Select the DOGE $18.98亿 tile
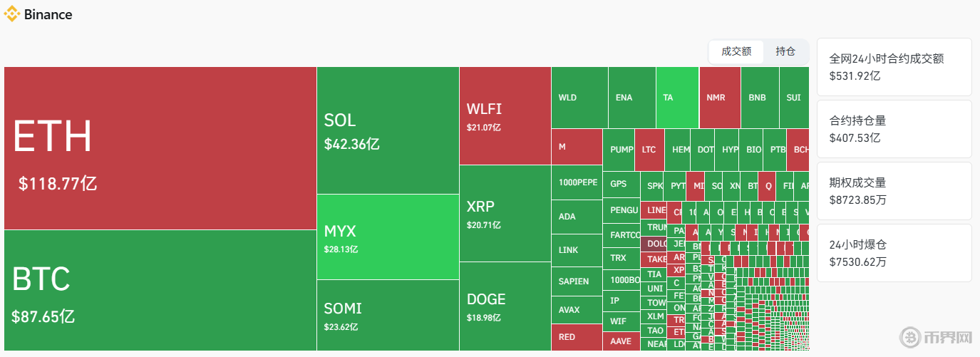The height and width of the screenshot is (357, 980). click(505, 306)
